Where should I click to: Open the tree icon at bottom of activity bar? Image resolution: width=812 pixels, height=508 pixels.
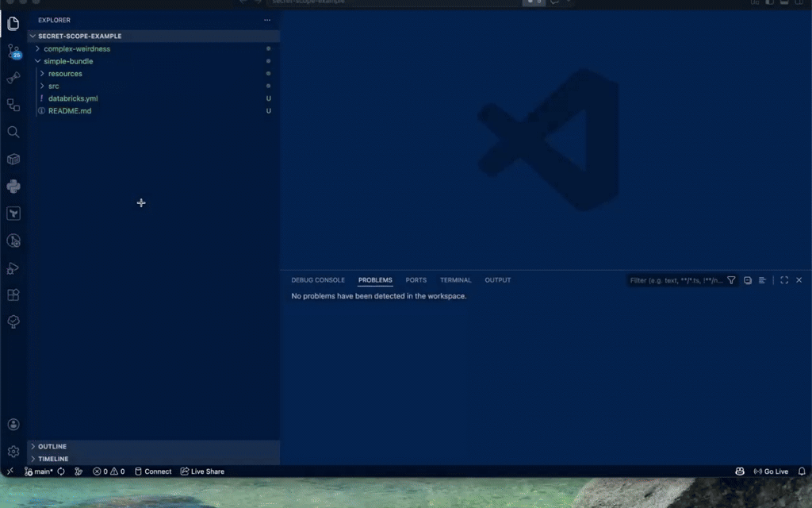tap(13, 321)
